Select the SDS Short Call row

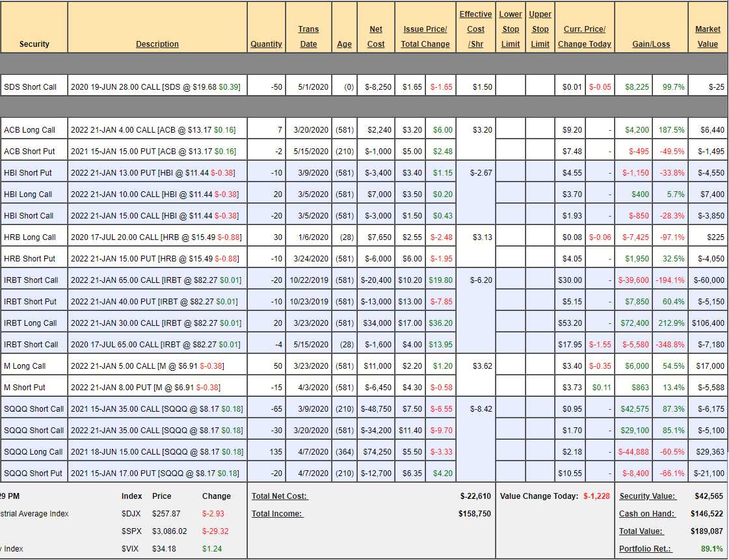[x=31, y=87]
